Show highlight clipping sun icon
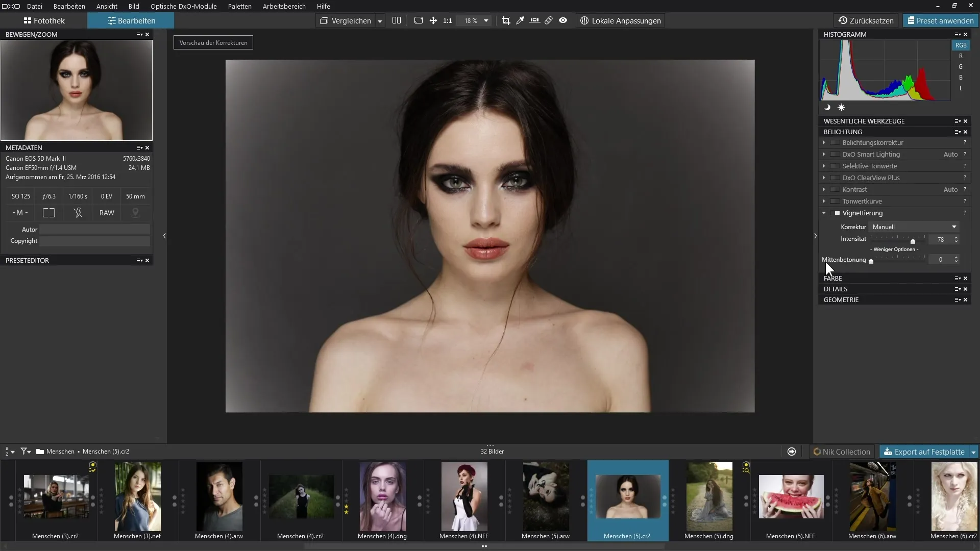The height and width of the screenshot is (551, 980). [x=841, y=108]
